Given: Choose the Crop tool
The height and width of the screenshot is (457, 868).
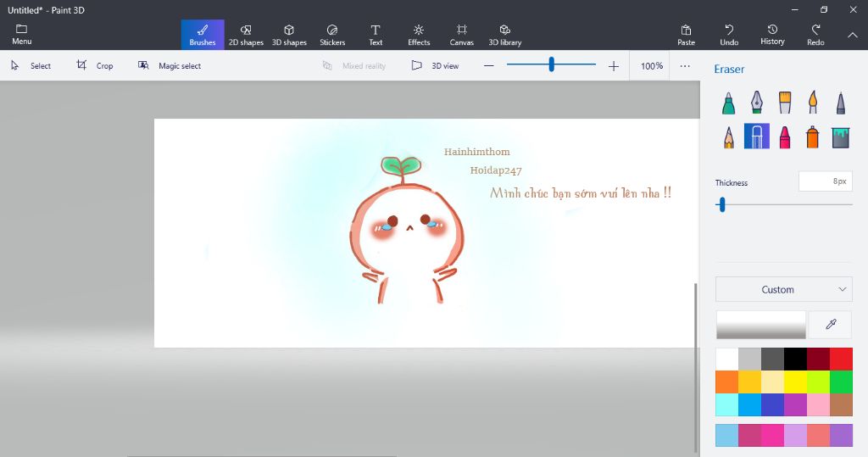Looking at the screenshot, I should (95, 65).
